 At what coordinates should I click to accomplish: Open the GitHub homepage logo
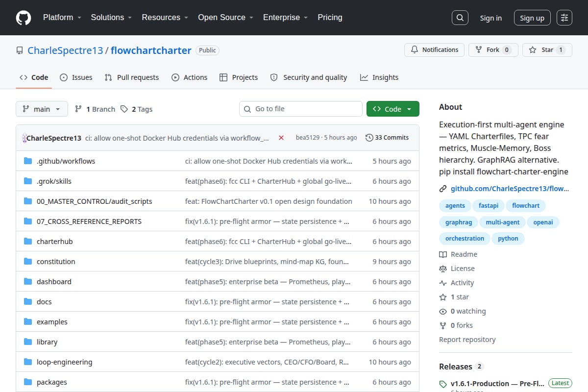24,18
